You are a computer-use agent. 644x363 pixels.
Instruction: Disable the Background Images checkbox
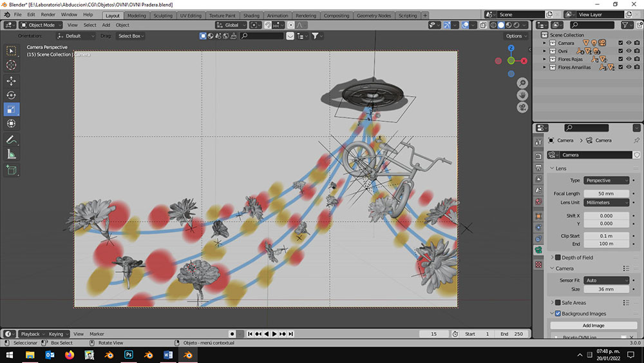[558, 313]
